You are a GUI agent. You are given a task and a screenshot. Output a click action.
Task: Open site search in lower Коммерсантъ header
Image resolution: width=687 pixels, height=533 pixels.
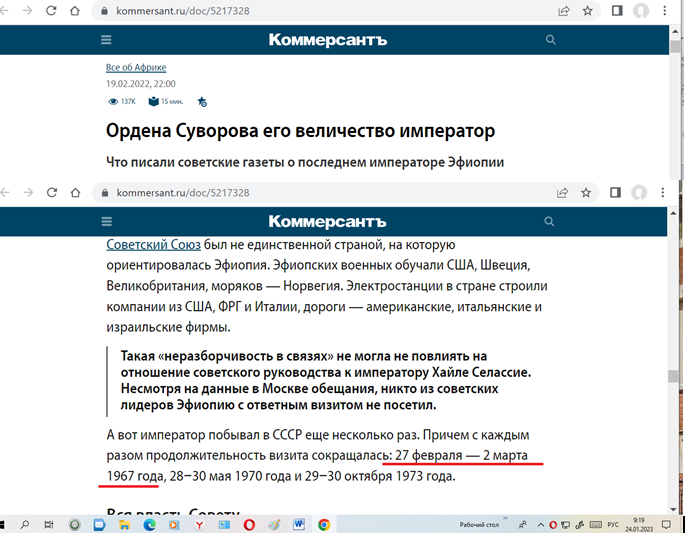click(549, 222)
